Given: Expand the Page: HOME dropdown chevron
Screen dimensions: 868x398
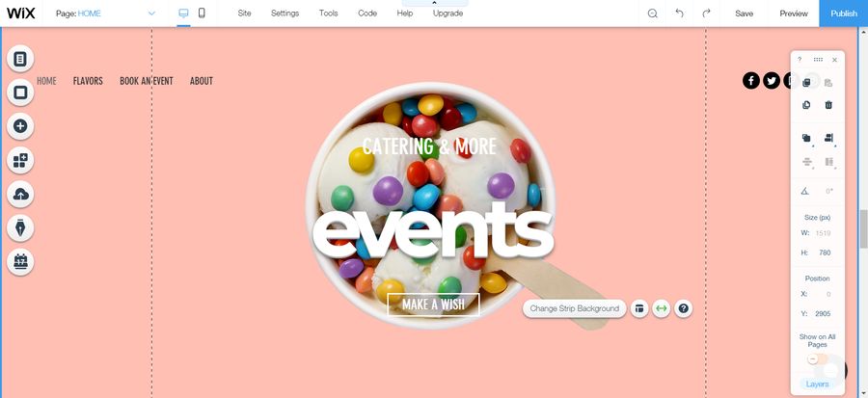Looking at the screenshot, I should click(151, 13).
